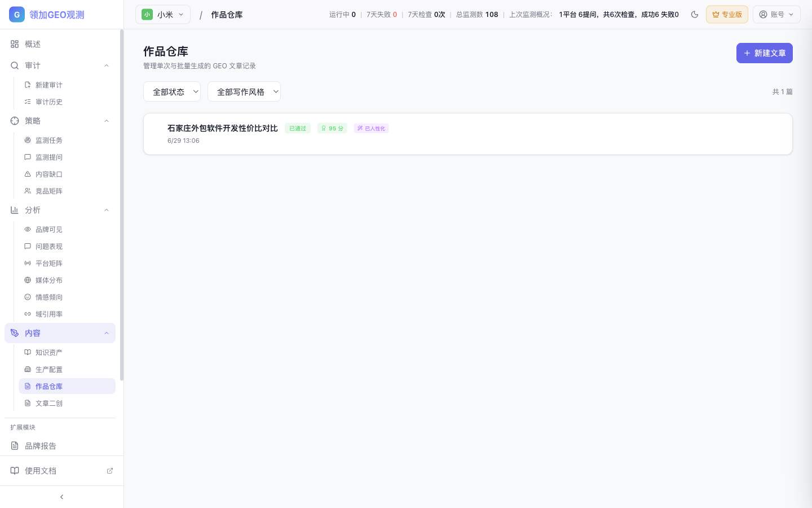Click the 策略 target icon
This screenshot has width=812, height=508.
point(15,121)
